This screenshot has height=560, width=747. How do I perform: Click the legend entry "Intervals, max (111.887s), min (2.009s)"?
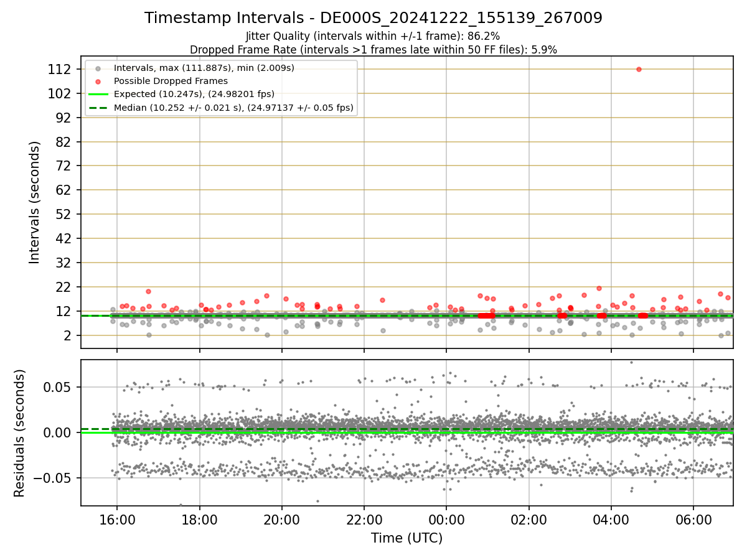click(204, 67)
